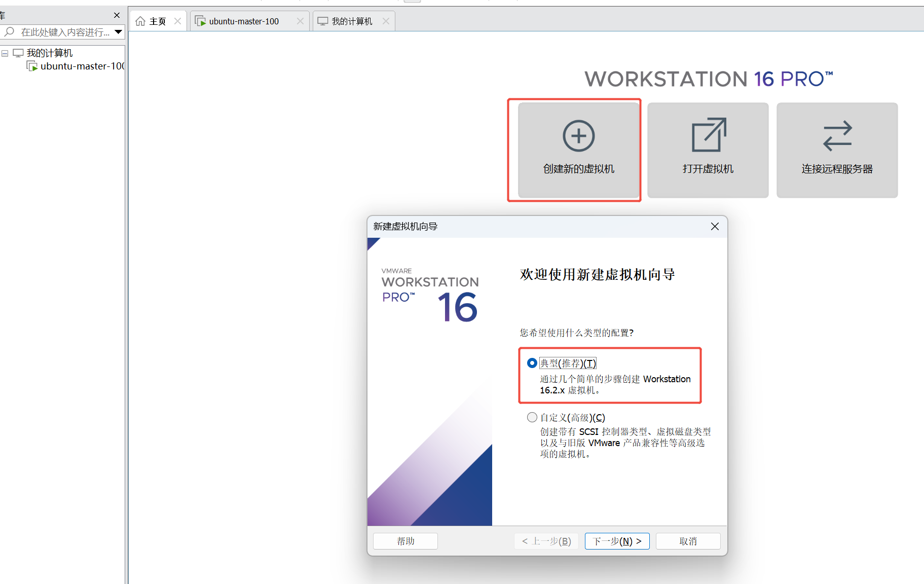This screenshot has width=924, height=584.
Task: Click the running VM icon on ubuntu-master-100 tab
Action: pyautogui.click(x=201, y=21)
